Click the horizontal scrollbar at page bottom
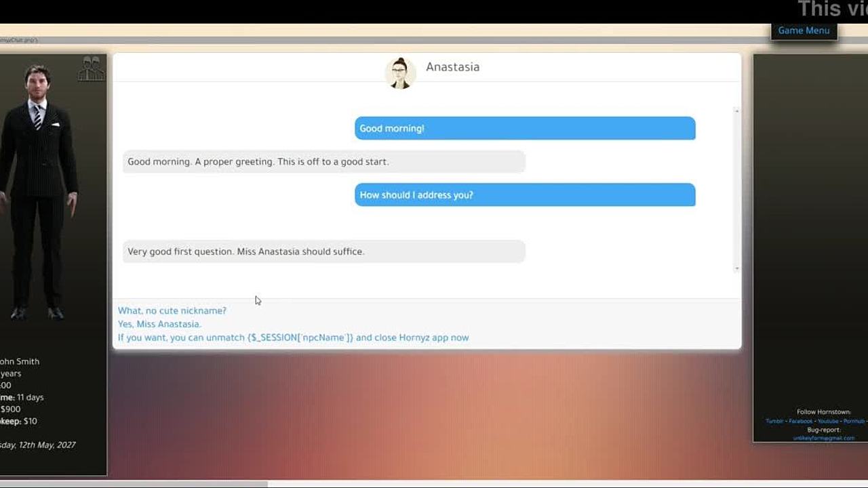Screen dimensions: 868x488 coord(134,484)
